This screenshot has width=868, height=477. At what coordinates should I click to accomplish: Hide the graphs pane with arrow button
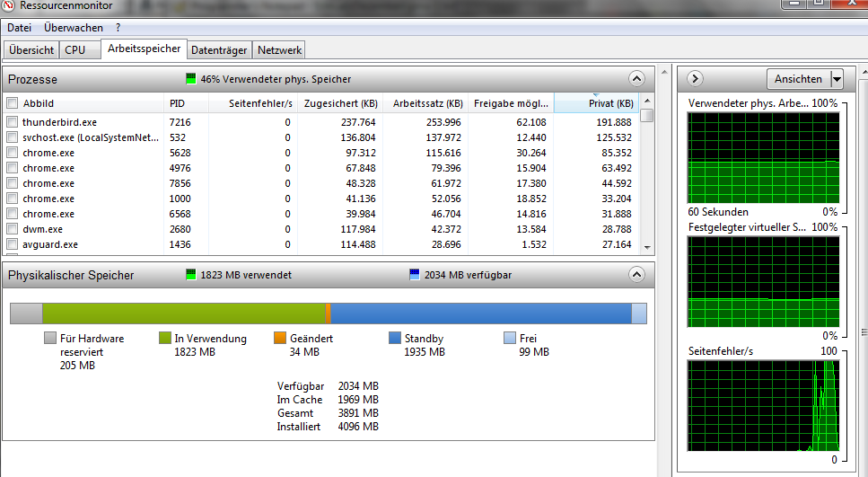695,79
